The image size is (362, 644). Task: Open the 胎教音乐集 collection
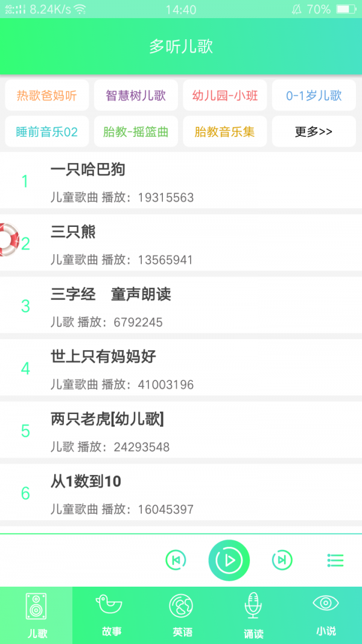pos(224,131)
